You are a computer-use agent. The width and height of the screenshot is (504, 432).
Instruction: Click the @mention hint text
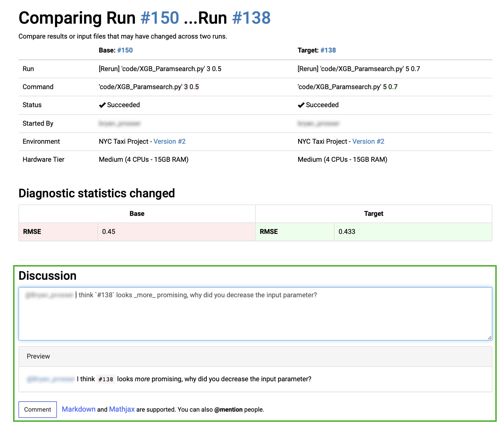(228, 409)
